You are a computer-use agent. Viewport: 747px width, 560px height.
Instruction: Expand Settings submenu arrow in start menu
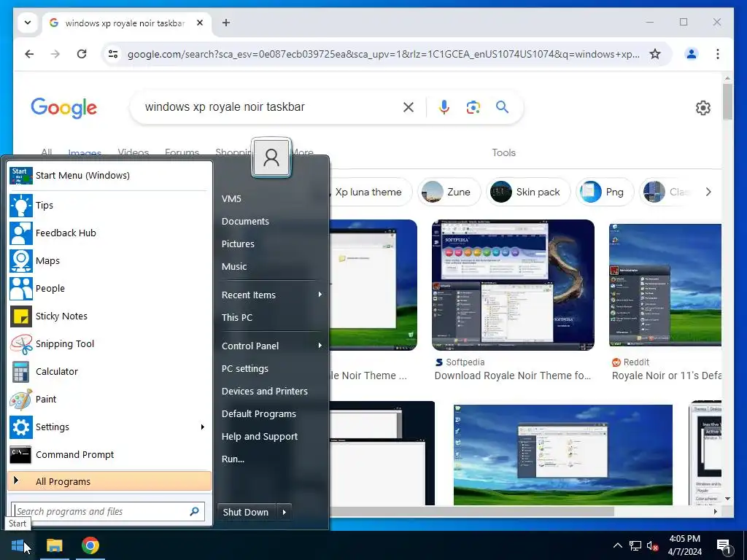pyautogui.click(x=203, y=427)
